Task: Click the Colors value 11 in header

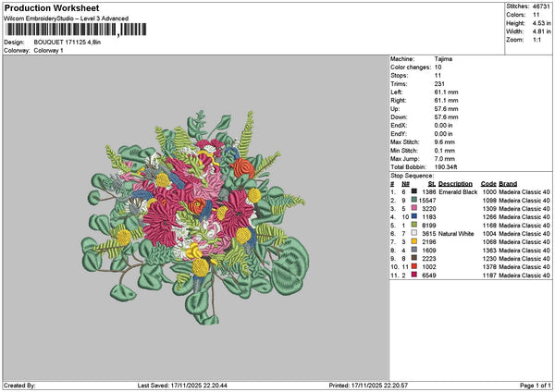Action: (536, 15)
